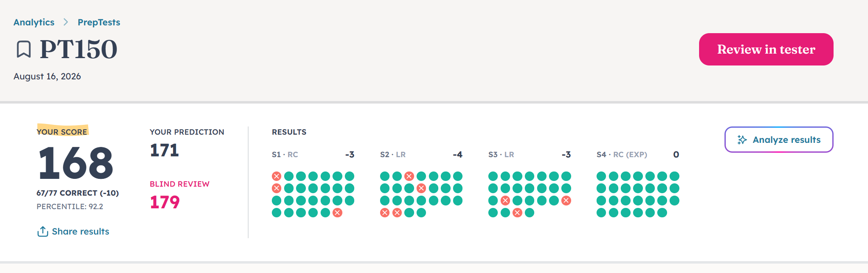
Task: Go to Analytics breadcrumb
Action: [x=34, y=22]
